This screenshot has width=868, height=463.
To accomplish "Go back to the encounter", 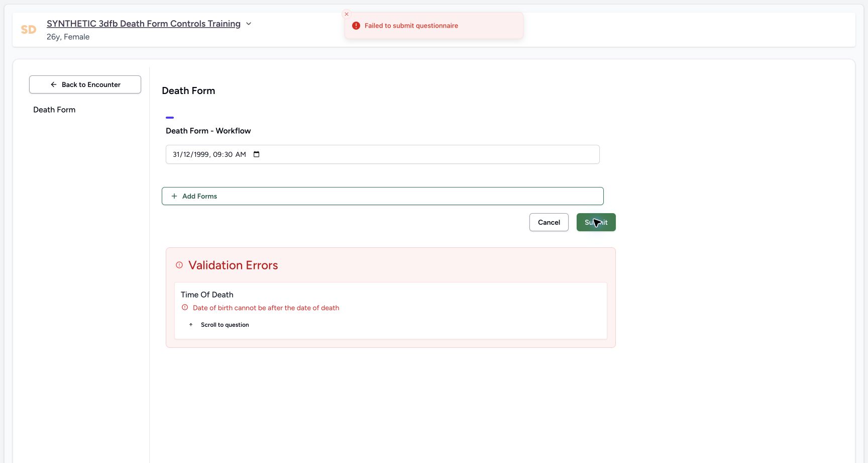I will point(85,84).
